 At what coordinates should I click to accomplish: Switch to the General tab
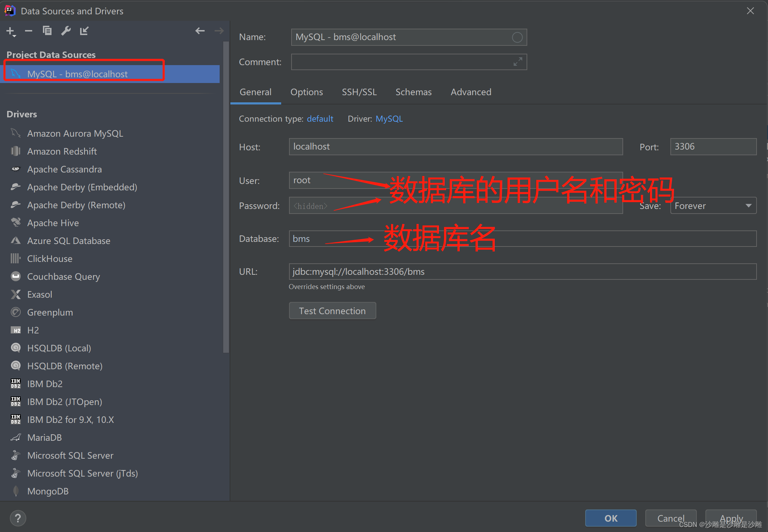pyautogui.click(x=255, y=92)
